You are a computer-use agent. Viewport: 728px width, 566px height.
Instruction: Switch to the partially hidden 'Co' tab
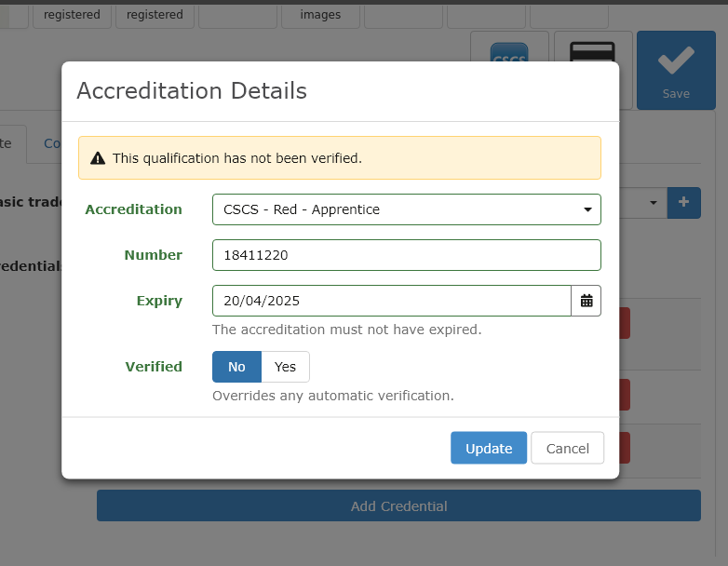[x=51, y=143]
